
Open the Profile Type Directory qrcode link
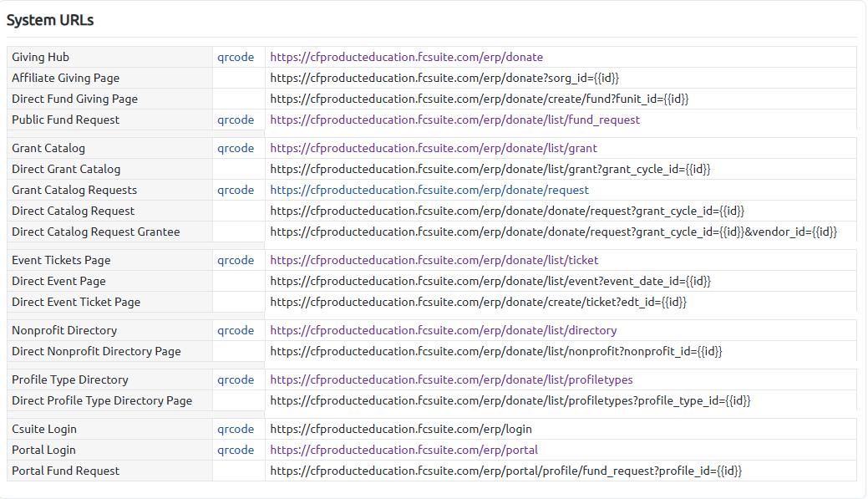pos(236,379)
